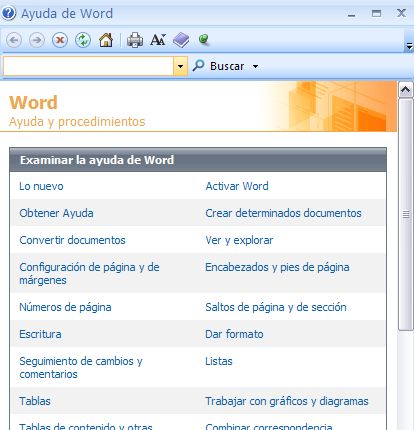Open the Activar Word topic
This screenshot has width=414, height=430.
[x=237, y=186]
